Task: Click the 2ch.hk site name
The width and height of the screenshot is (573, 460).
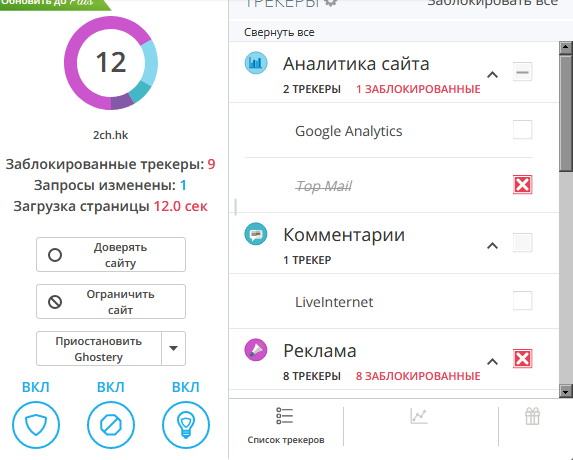Action: point(110,135)
